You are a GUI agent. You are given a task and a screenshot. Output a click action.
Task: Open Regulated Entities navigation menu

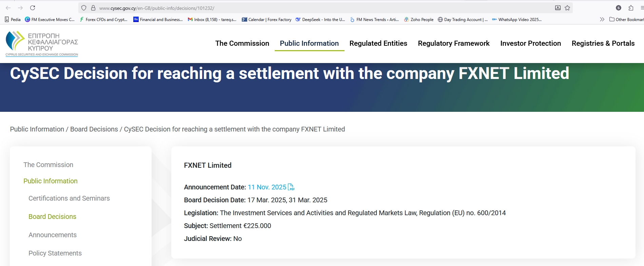378,43
